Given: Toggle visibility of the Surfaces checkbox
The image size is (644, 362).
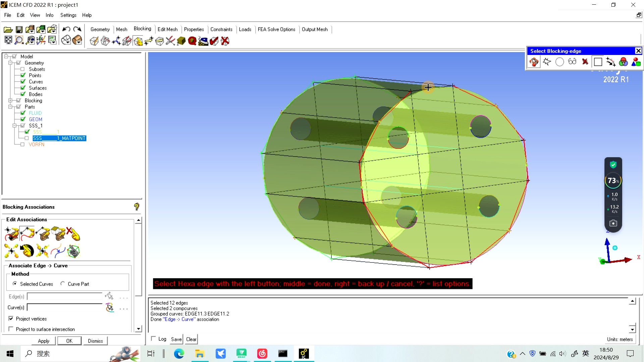Looking at the screenshot, I should pos(23,88).
